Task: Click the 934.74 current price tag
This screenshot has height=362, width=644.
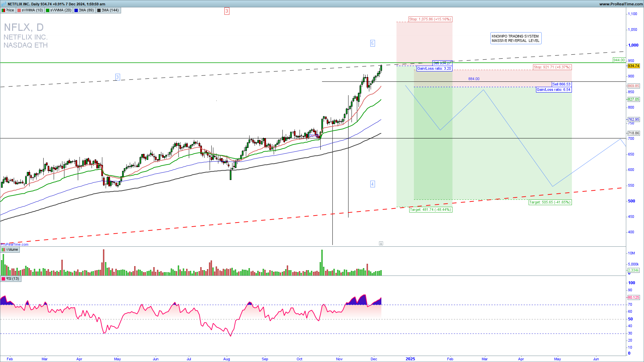Action: 634,66
